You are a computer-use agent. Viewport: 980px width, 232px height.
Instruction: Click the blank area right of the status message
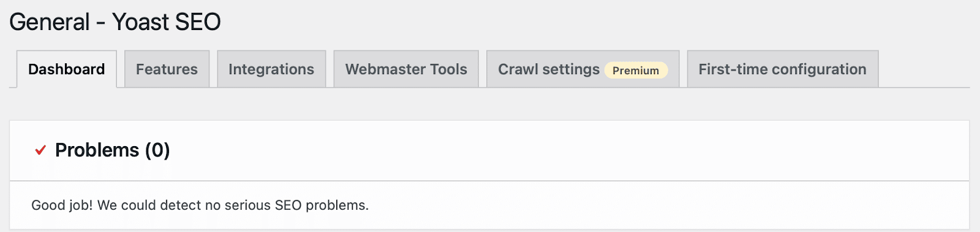point(668,205)
